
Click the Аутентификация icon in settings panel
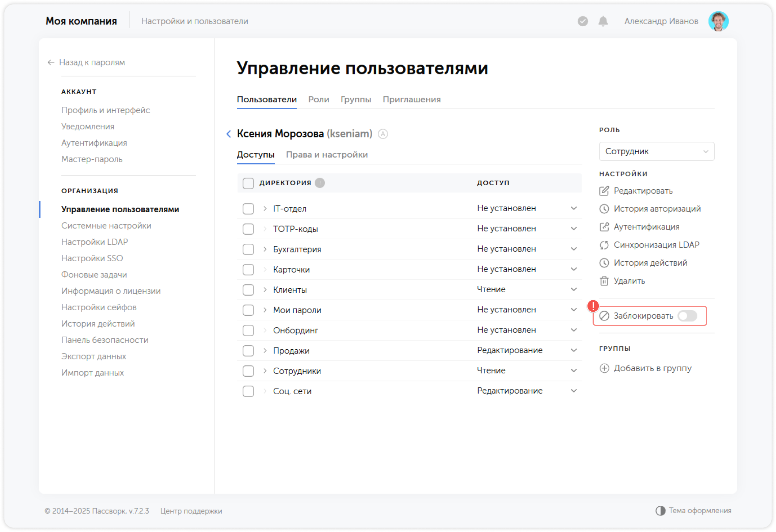(x=605, y=227)
